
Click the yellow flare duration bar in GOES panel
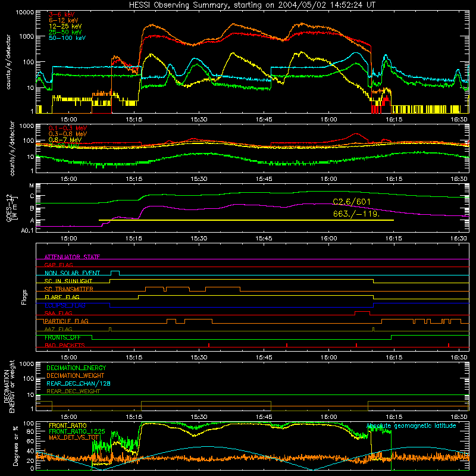(246, 220)
